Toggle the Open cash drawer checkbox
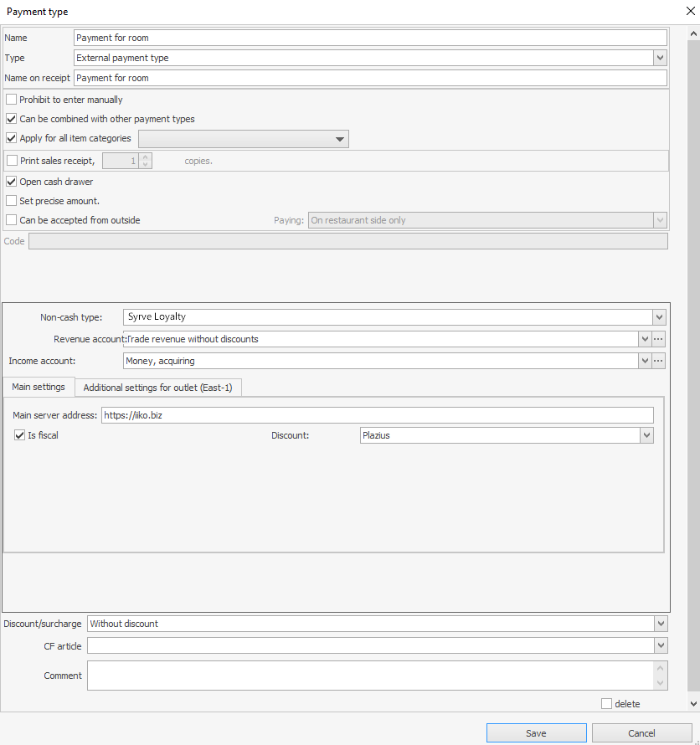 pos(12,182)
